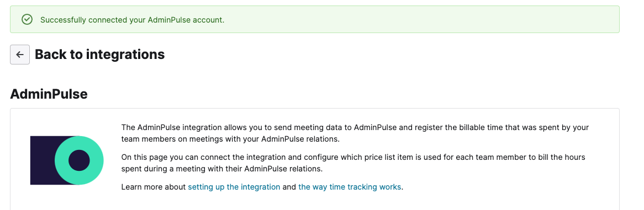The width and height of the screenshot is (644, 210).
Task: Click the 'Learn more about' text
Action: tap(154, 187)
